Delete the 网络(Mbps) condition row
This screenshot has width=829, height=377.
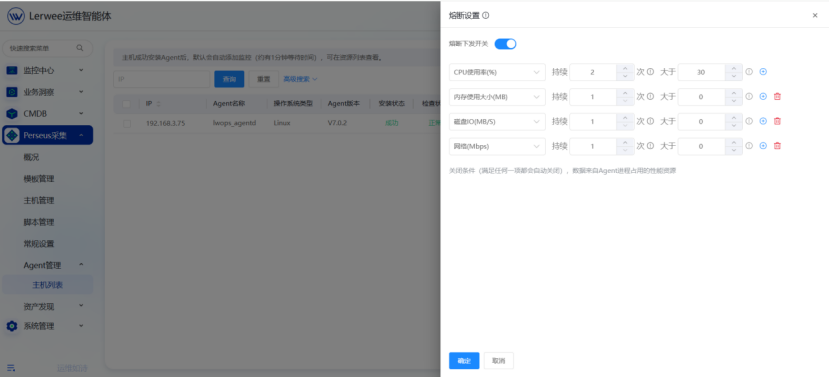tap(777, 146)
